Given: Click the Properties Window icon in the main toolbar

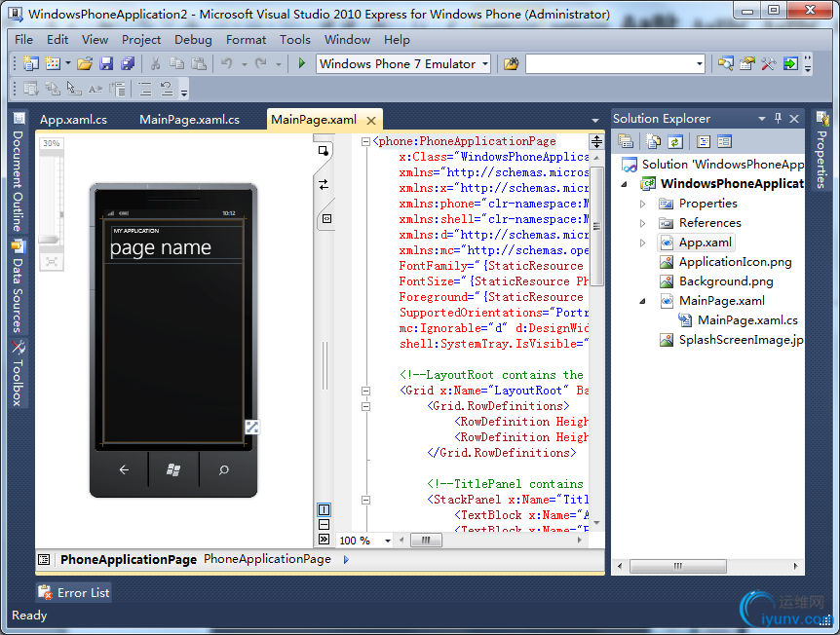Looking at the screenshot, I should click(747, 63).
